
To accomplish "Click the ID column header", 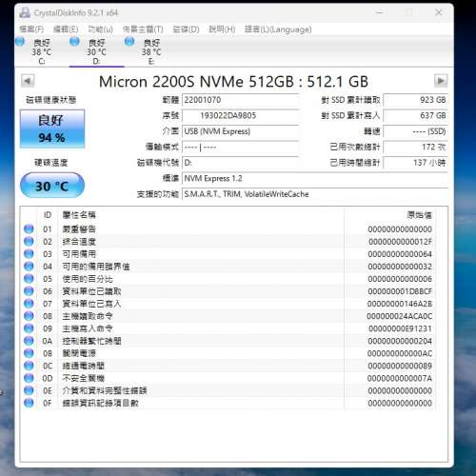I will pos(48,215).
